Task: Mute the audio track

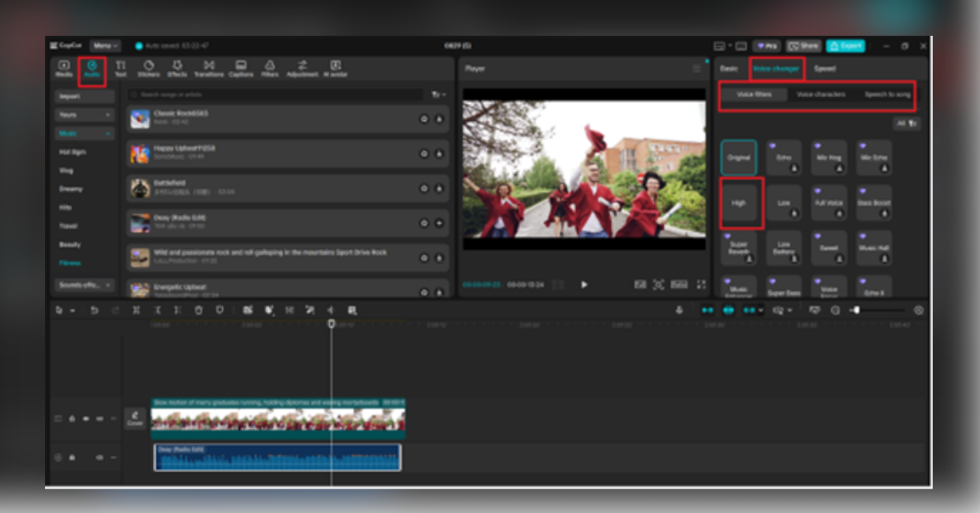Action: pyautogui.click(x=100, y=457)
